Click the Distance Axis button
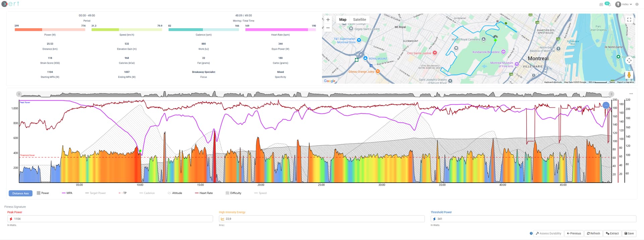The image size is (644, 240). (x=20, y=193)
